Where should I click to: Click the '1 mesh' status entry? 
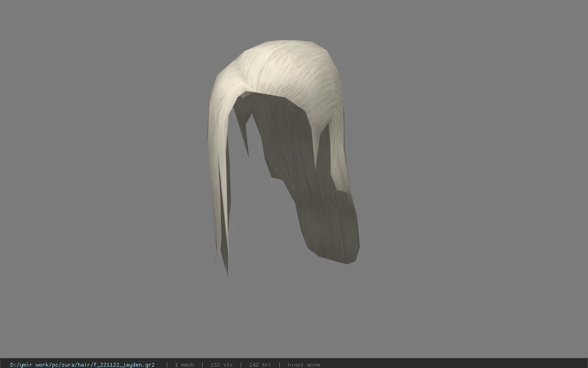point(184,365)
